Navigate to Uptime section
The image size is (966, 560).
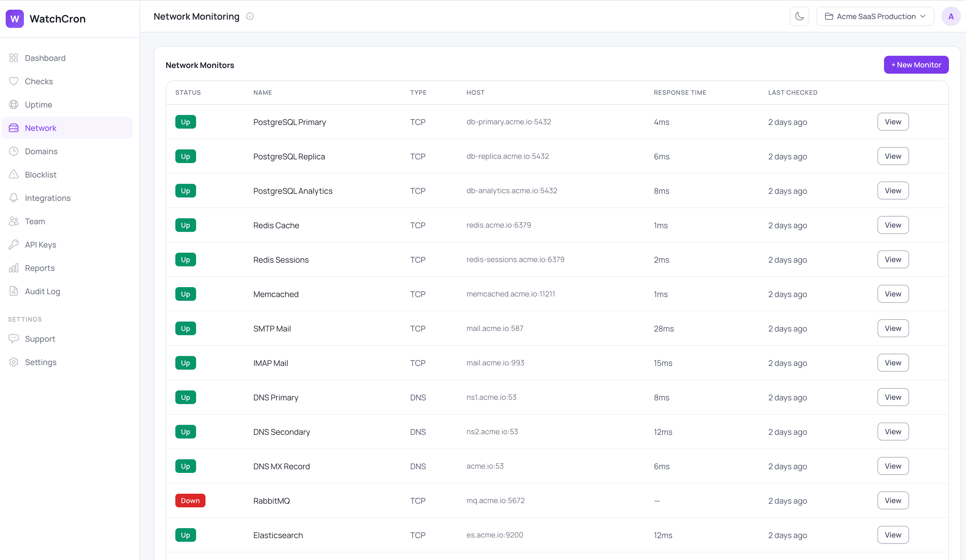click(67, 105)
